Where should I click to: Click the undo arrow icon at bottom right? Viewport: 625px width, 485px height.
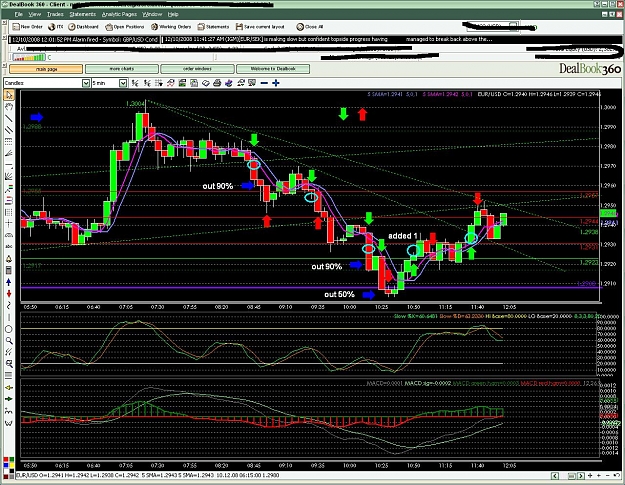coord(616,475)
